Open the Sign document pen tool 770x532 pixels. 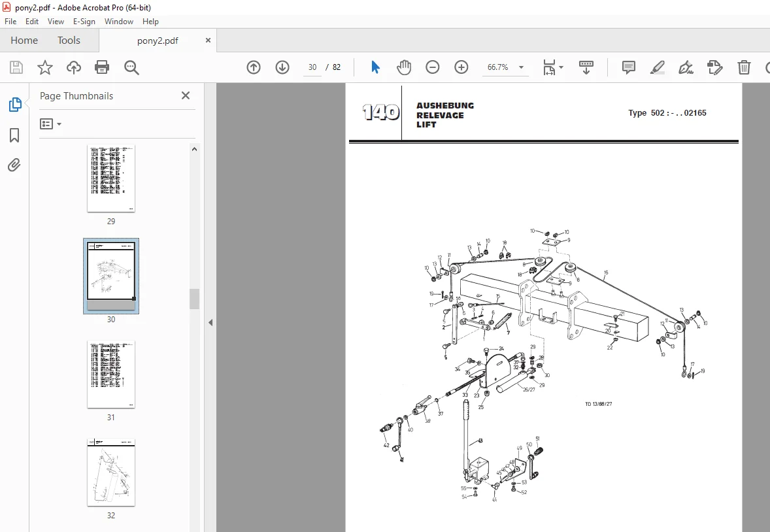686,67
